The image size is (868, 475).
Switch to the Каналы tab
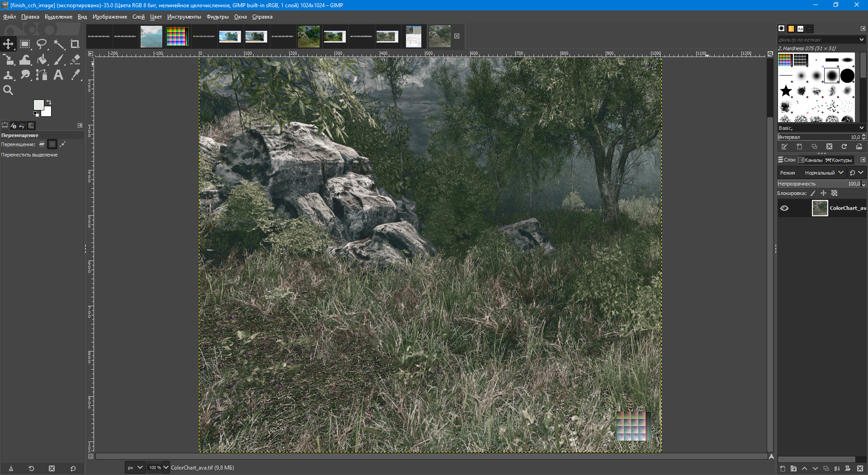point(811,160)
